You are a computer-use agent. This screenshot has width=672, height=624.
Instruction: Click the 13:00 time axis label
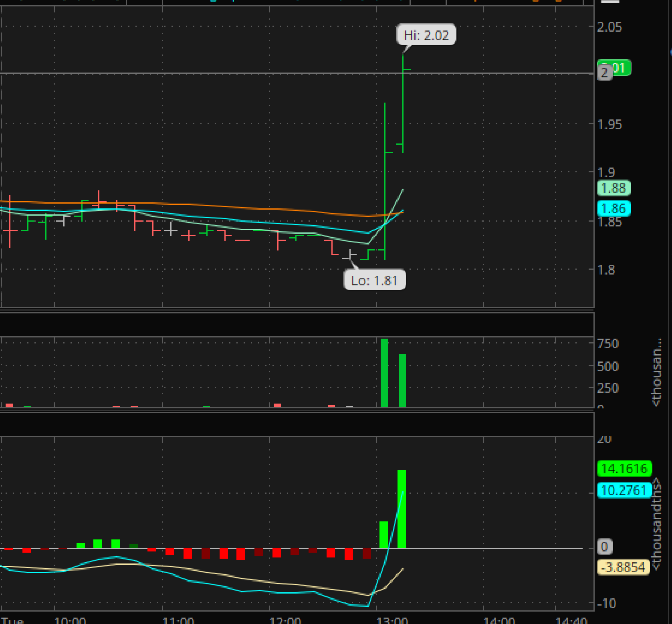point(392,620)
